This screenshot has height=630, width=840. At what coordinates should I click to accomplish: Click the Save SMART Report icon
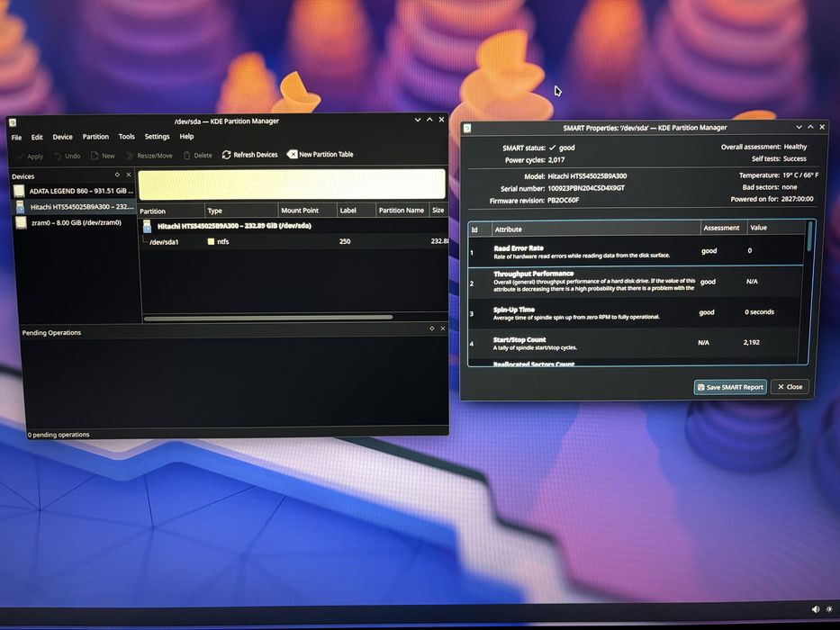pos(700,387)
